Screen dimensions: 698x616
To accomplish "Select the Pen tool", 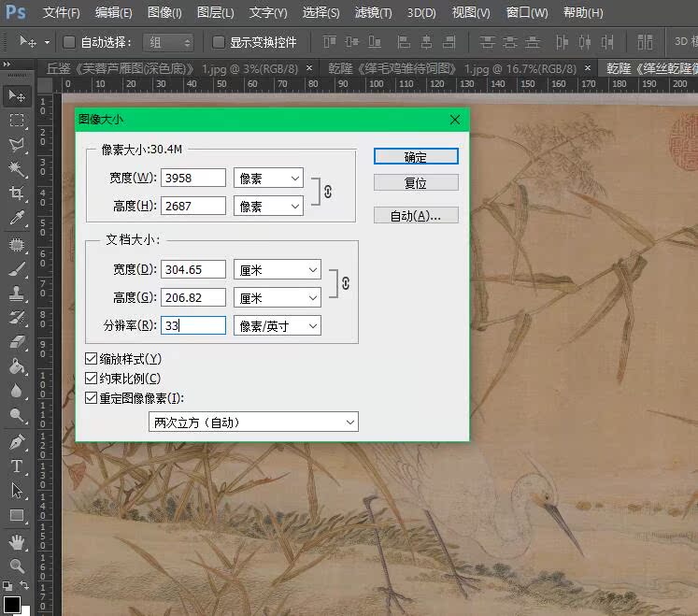I will pyautogui.click(x=17, y=442).
